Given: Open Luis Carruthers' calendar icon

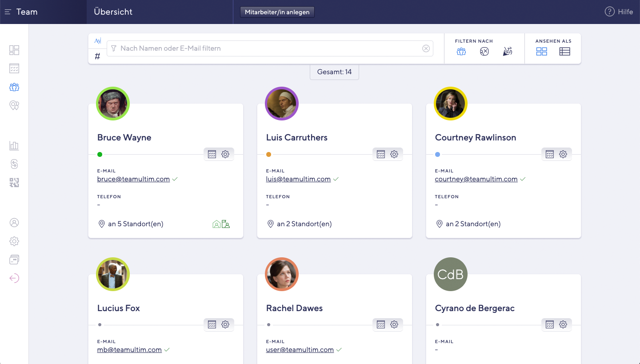Looking at the screenshot, I should [381, 154].
